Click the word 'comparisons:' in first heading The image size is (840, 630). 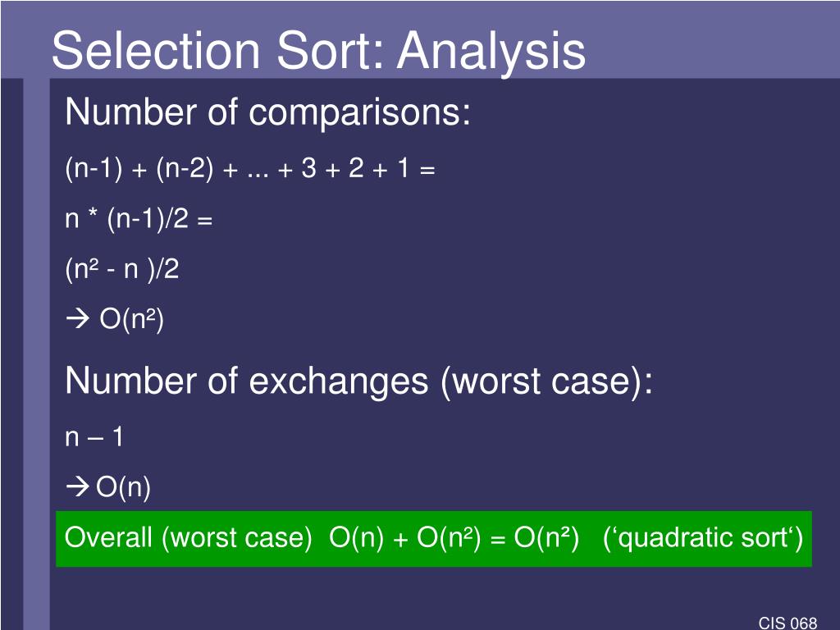[x=359, y=113]
